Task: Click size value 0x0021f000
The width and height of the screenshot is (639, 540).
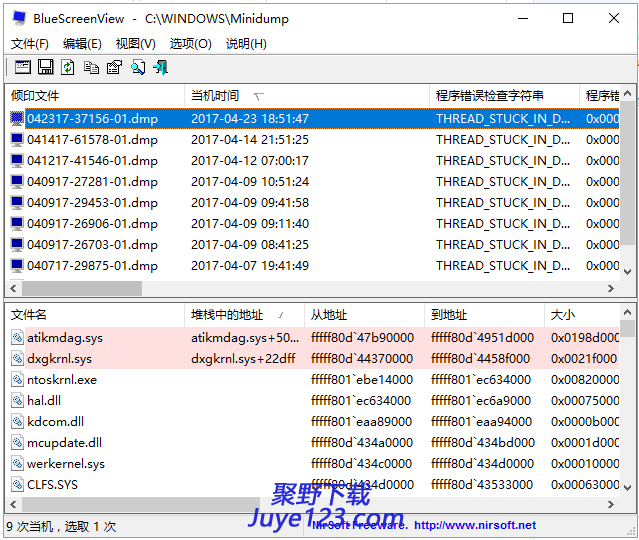Action: pyautogui.click(x=584, y=359)
